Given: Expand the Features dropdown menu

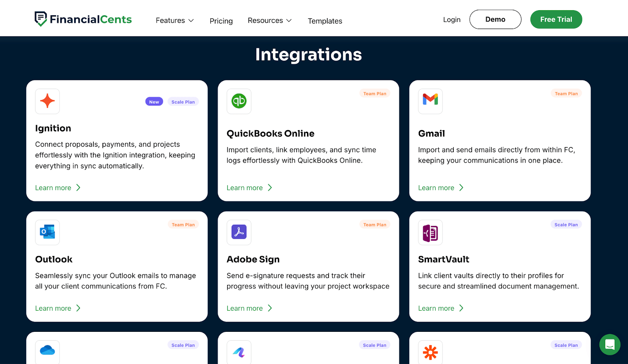Looking at the screenshot, I should point(174,20).
